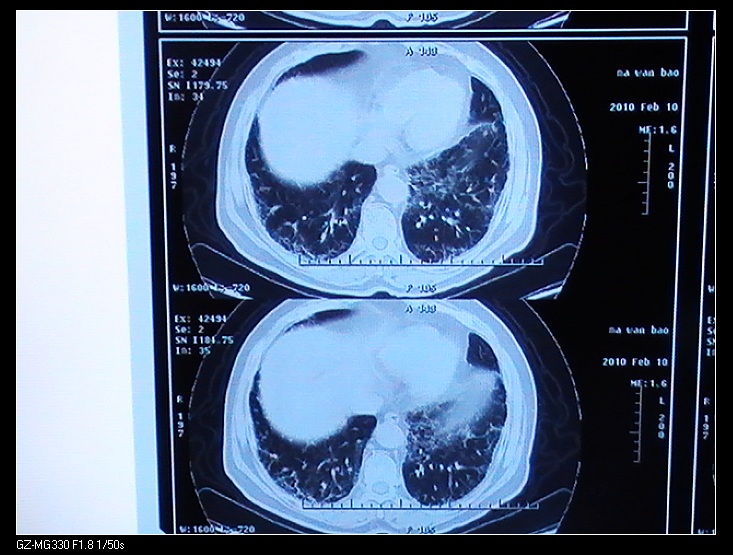Click the 'SN I184.75' slice location text

[x=204, y=340]
